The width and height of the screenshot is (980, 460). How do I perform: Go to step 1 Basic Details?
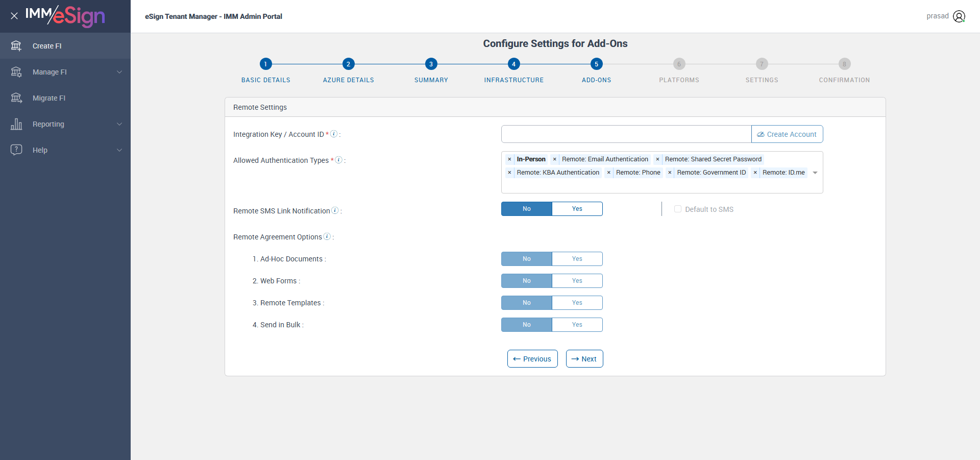pyautogui.click(x=265, y=64)
